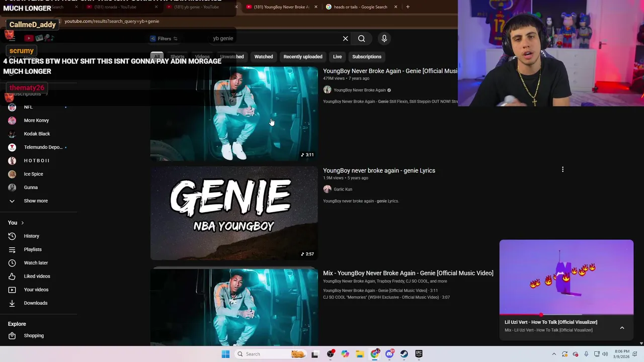This screenshot has height=362, width=644.
Task: Click the Windows taskbar Search box
Action: (x=271, y=354)
